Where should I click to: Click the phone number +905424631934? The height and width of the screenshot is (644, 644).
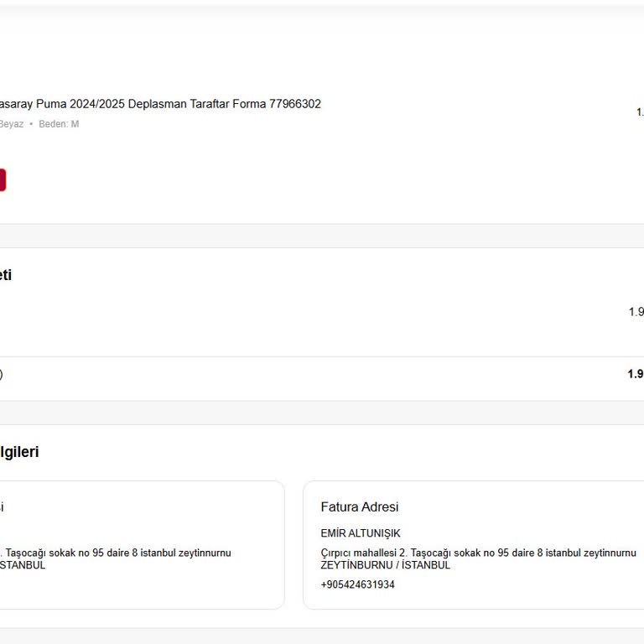[357, 584]
